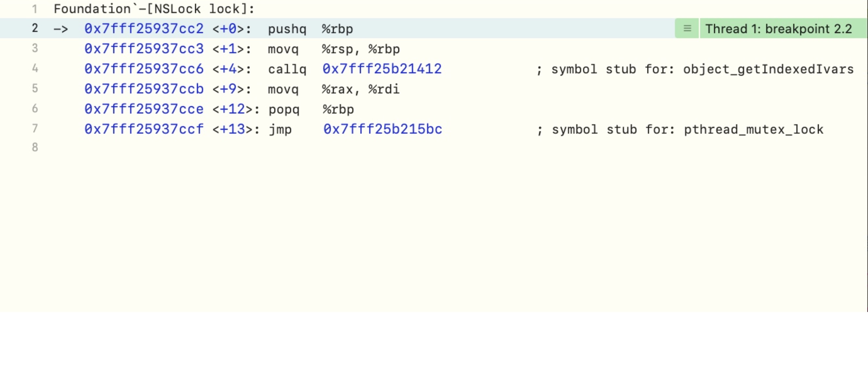Click line number 3 in gutter
868x390 pixels.
click(35, 48)
